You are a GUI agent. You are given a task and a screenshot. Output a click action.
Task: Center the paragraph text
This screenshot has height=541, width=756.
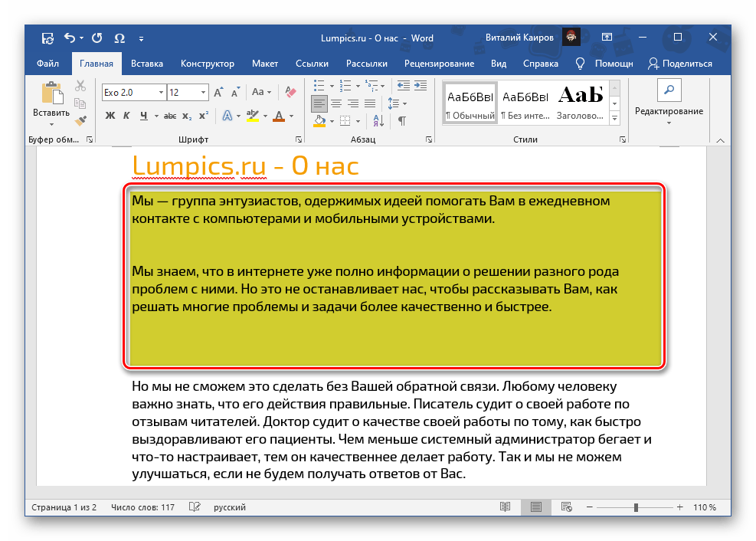(336, 103)
